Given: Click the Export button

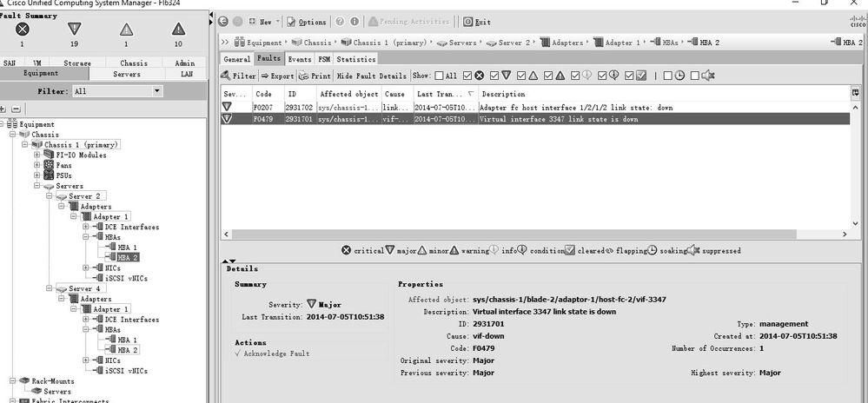Looking at the screenshot, I should (277, 76).
